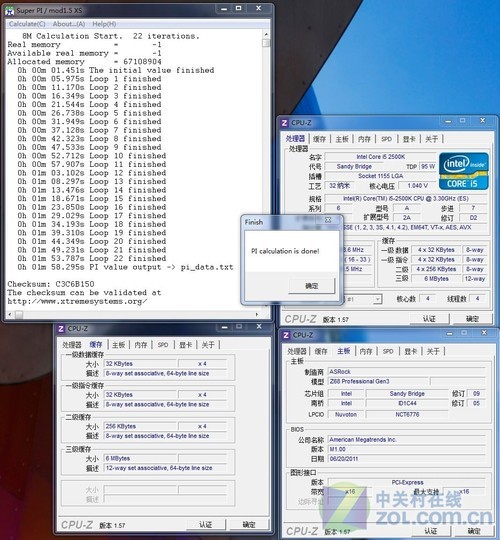500x540 pixels.
Task: Click the Intel Core i5 logo badge
Action: point(463,171)
